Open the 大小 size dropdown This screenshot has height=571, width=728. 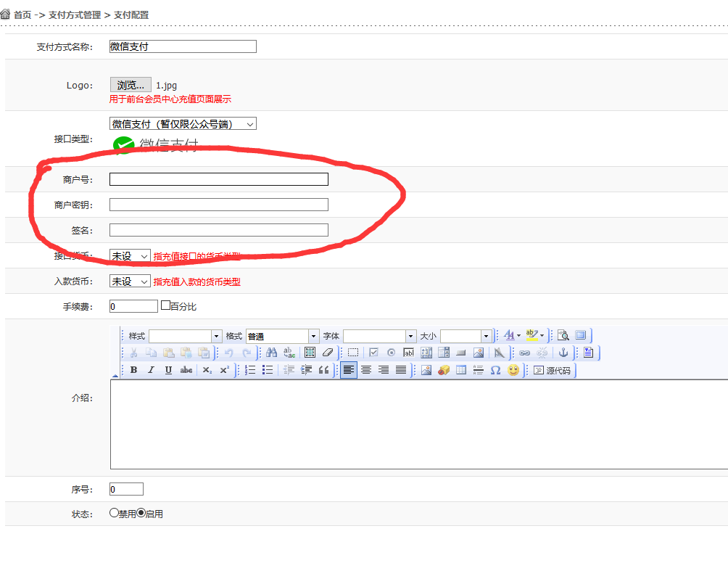466,336
